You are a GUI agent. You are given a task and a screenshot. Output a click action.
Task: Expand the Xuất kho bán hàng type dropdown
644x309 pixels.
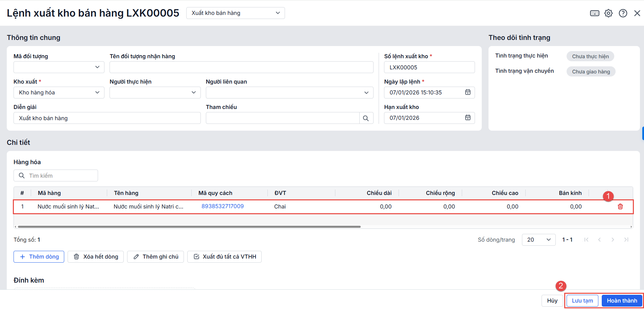click(235, 13)
